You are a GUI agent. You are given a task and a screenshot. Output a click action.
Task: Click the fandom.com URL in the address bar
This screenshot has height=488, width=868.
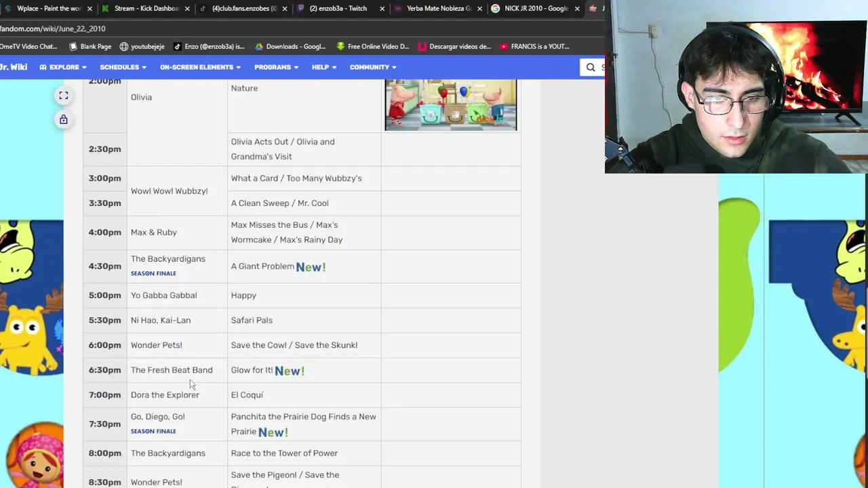click(x=52, y=28)
